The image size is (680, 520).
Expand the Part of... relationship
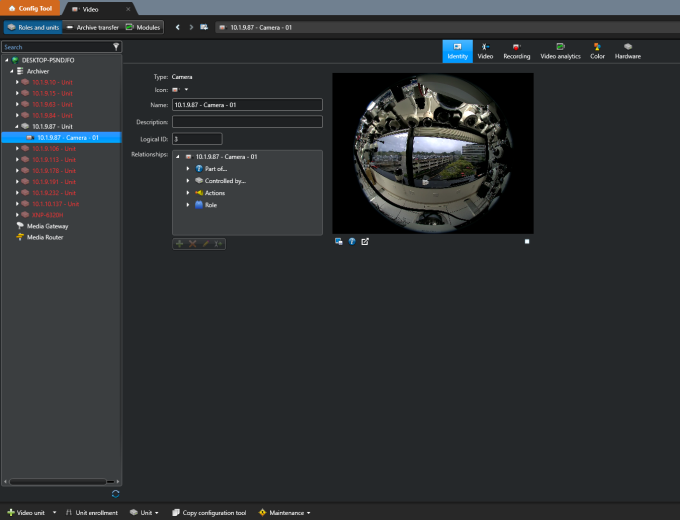[187, 168]
